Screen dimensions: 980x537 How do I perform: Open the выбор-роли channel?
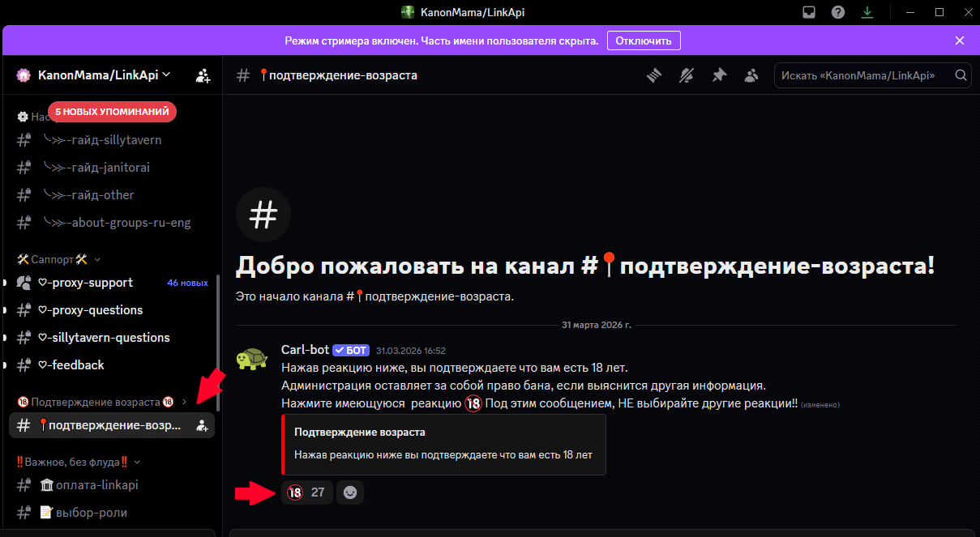(111, 513)
